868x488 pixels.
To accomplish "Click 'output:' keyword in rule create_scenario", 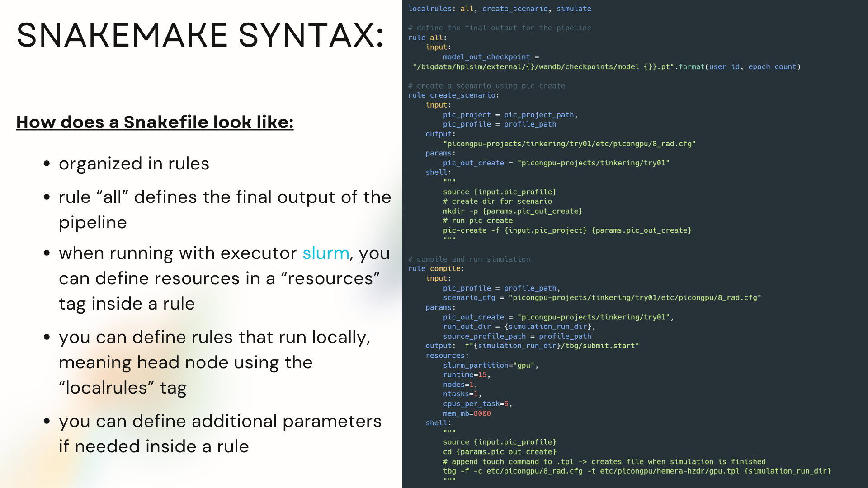I will coord(441,134).
